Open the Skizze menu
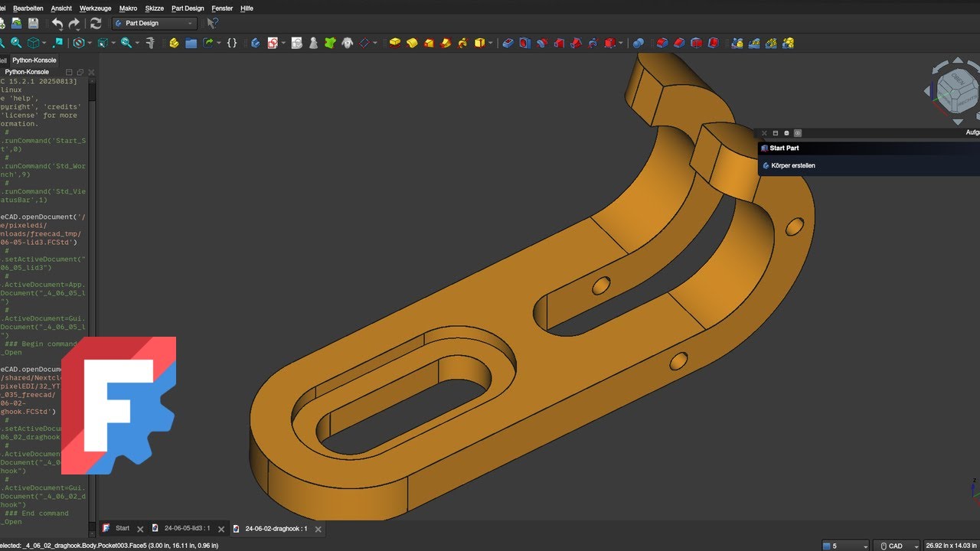This screenshot has height=551, width=980. (x=154, y=8)
